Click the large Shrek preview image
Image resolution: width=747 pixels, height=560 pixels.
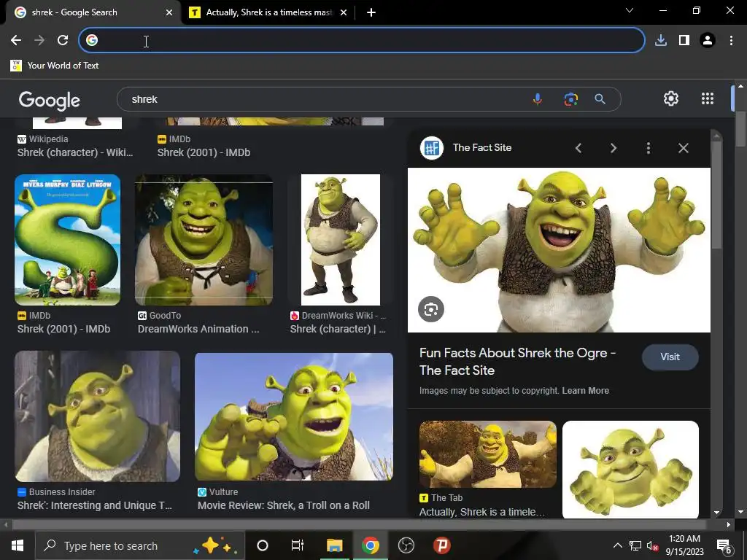(x=559, y=250)
